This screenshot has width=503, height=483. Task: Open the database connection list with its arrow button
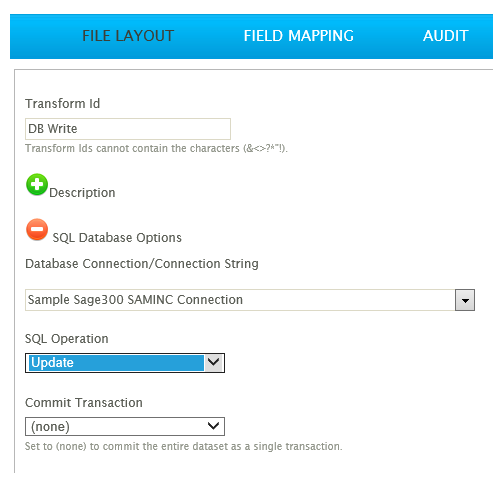click(465, 300)
